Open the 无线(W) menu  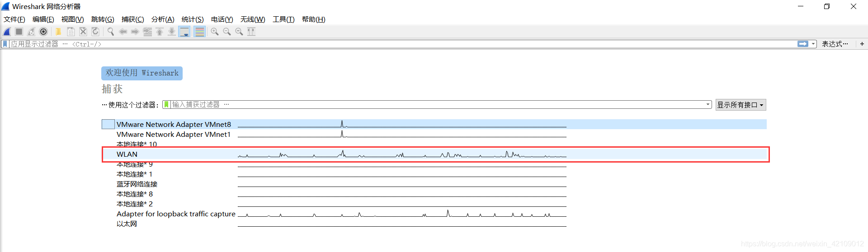pos(253,19)
